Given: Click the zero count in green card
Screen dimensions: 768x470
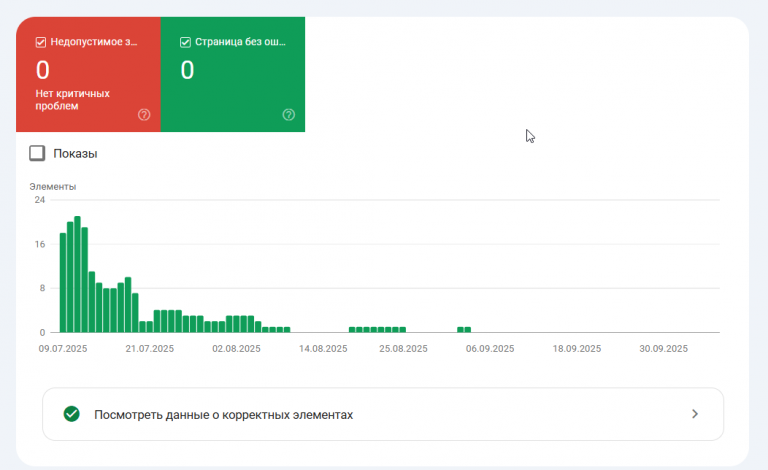Looking at the screenshot, I should 187,70.
